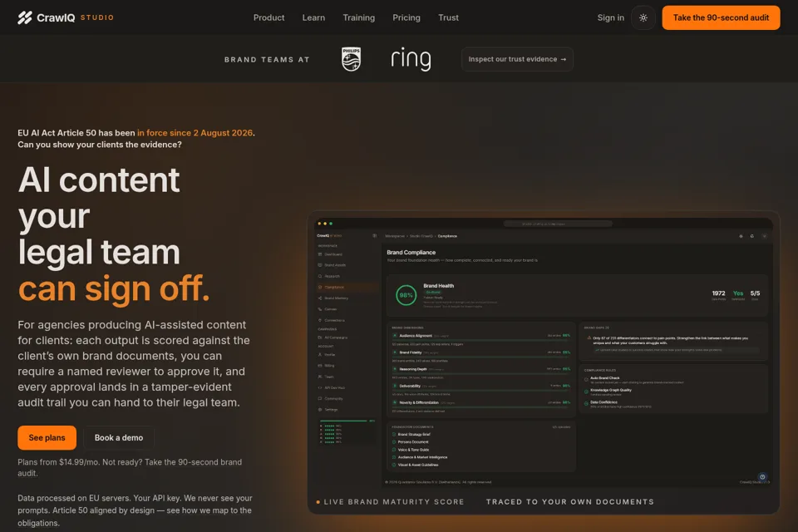Viewport: 798px width, 532px height.
Task: Click the maturity score mini widget in preview sidebar
Action: point(347,431)
